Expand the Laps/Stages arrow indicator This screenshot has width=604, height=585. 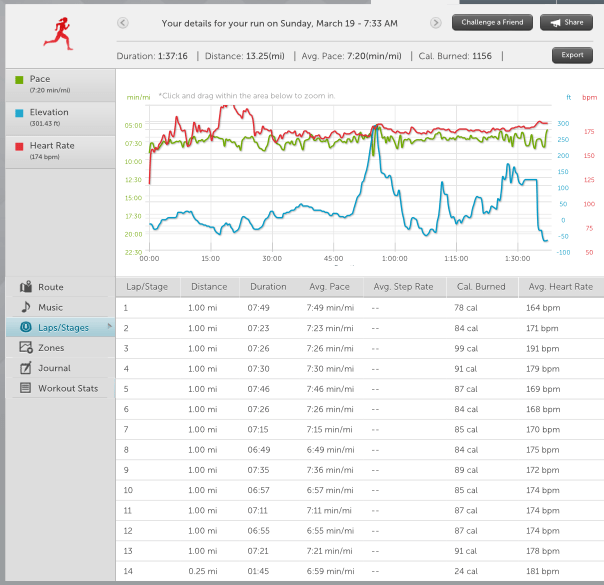110,327
